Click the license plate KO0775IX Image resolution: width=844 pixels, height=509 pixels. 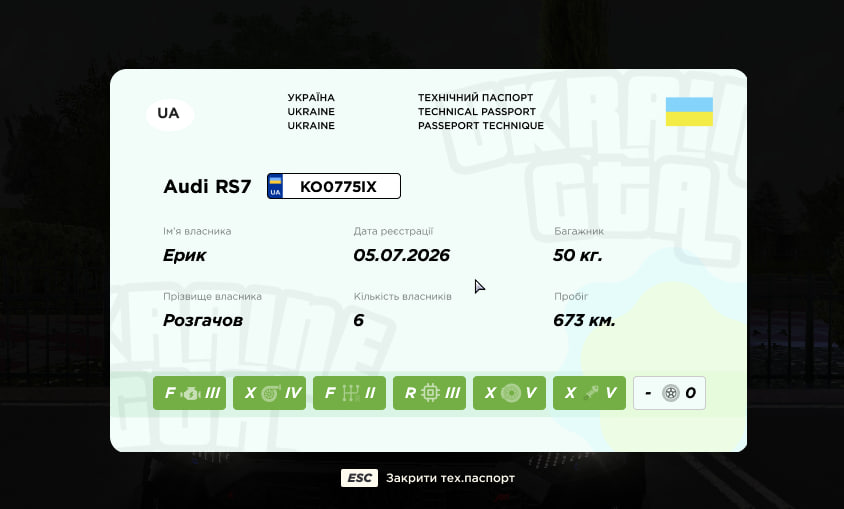[x=334, y=186]
